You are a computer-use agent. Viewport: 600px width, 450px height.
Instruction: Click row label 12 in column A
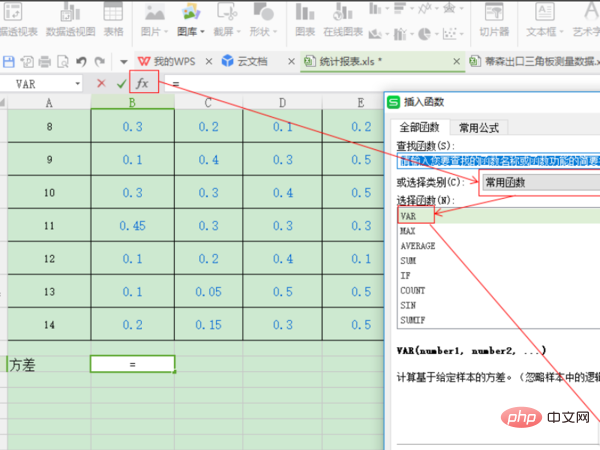tap(49, 259)
